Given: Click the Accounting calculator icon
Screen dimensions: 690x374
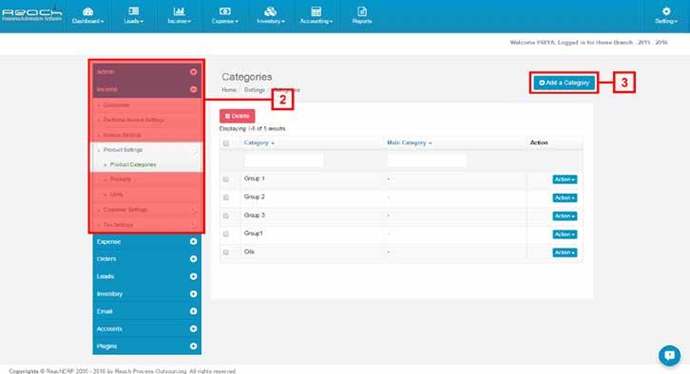Looking at the screenshot, I should 316,11.
